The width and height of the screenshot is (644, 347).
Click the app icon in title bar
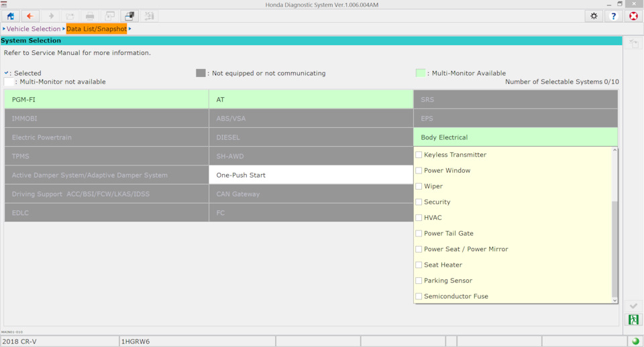click(4, 4)
